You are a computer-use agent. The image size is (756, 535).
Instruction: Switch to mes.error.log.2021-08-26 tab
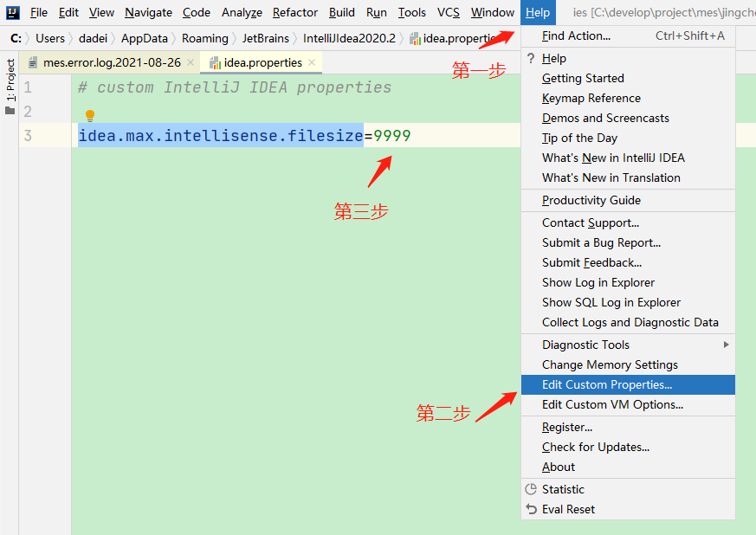point(112,62)
